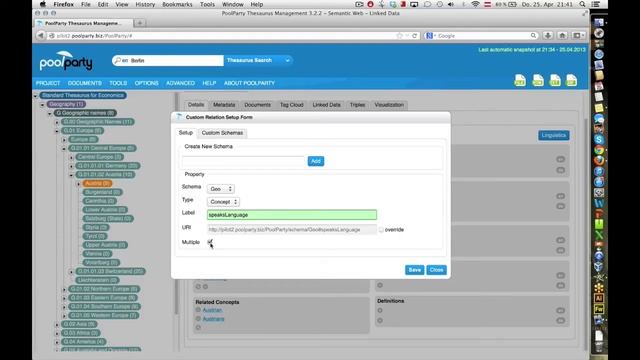Open the Schema dropdown showing Geo
640x360 pixels.
(x=221, y=189)
